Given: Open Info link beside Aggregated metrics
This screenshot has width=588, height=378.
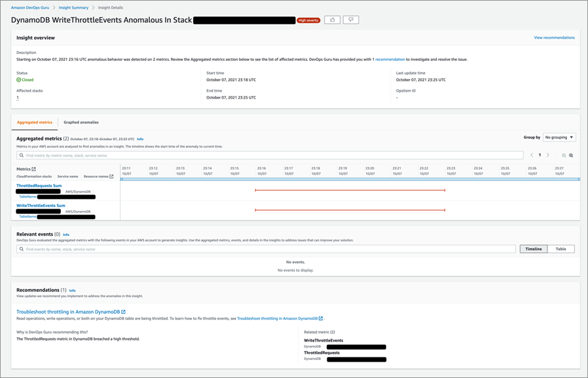Looking at the screenshot, I should click(140, 139).
